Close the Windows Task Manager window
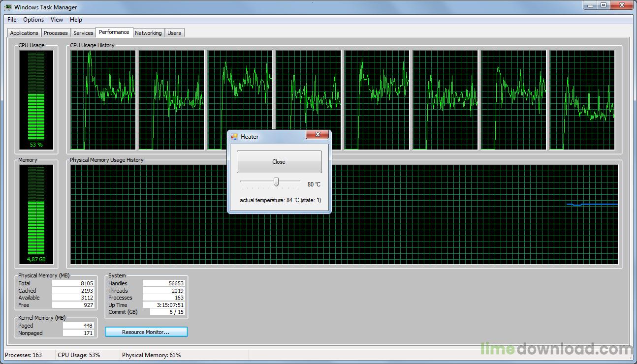 [x=622, y=5]
